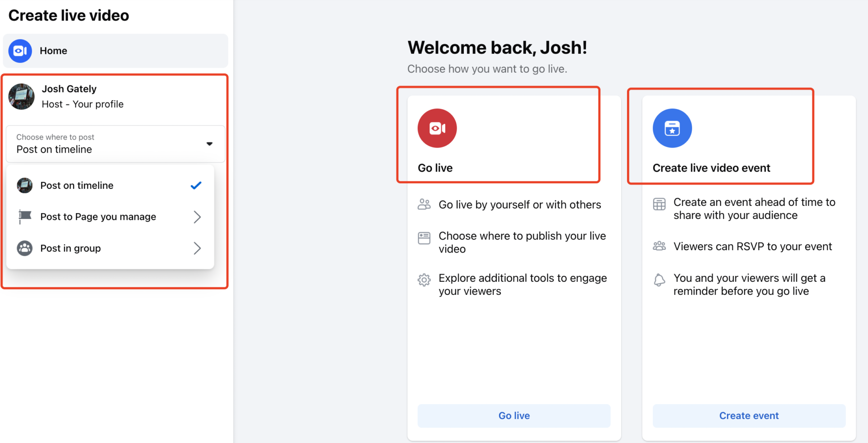Click the 'Go live' button
The image size is (868, 443).
514,415
